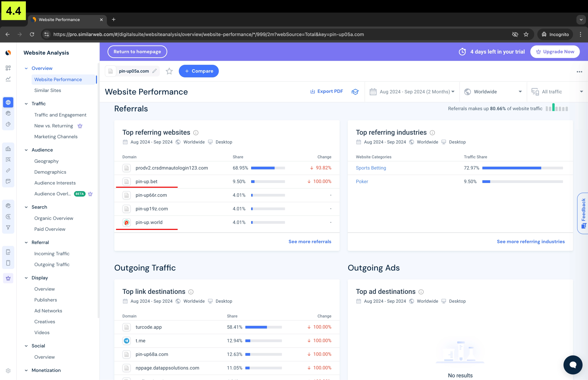Click the chat bubble support icon

573,365
